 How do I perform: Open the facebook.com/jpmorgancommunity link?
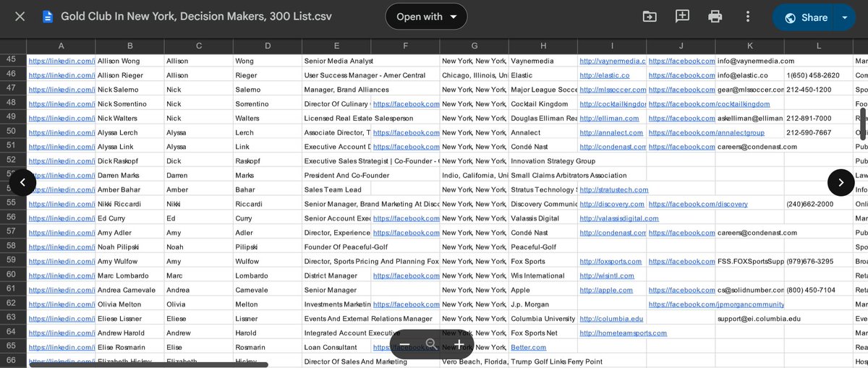tap(716, 304)
